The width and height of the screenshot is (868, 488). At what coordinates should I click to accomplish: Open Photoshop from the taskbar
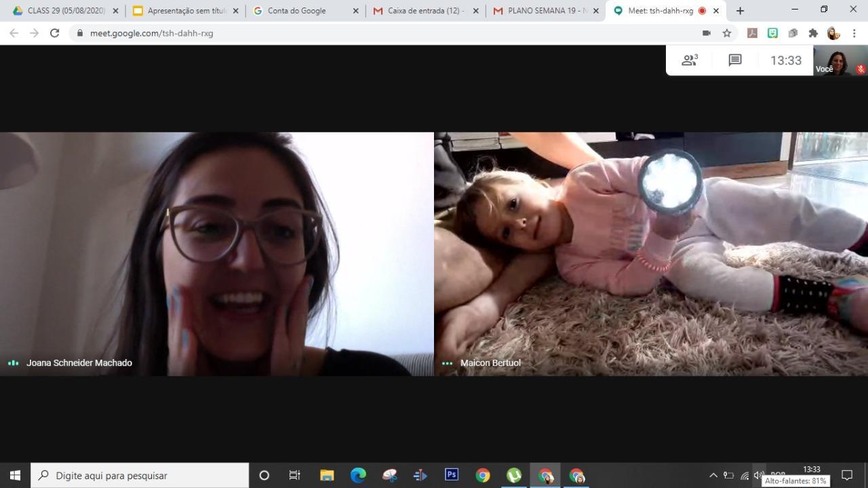451,475
